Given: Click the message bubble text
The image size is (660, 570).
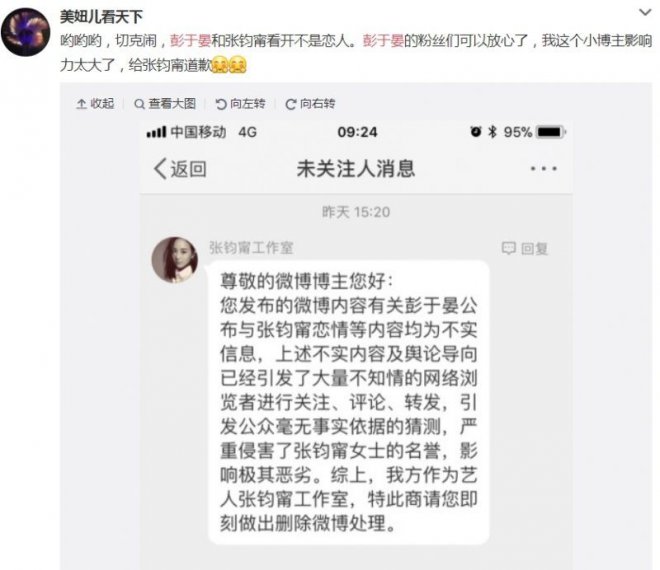Looking at the screenshot, I should 349,402.
